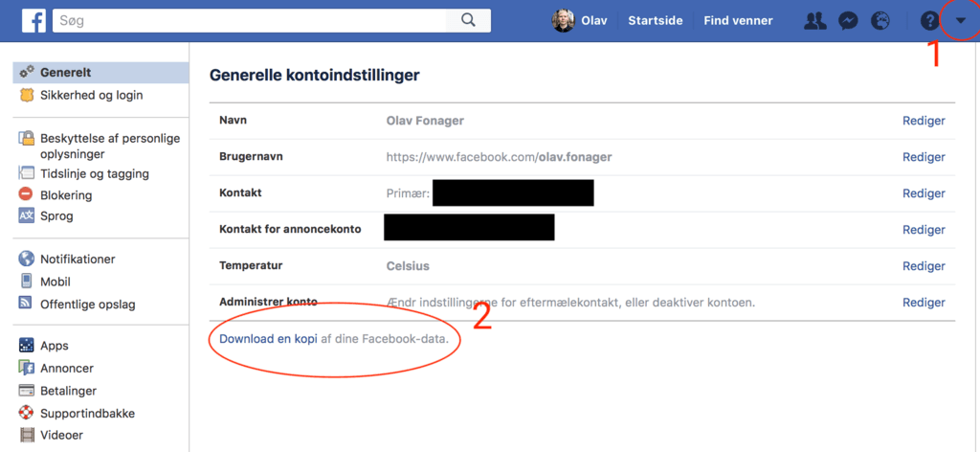Open the notifications globe icon
Viewport: 980px width, 452px height.
pyautogui.click(x=880, y=21)
